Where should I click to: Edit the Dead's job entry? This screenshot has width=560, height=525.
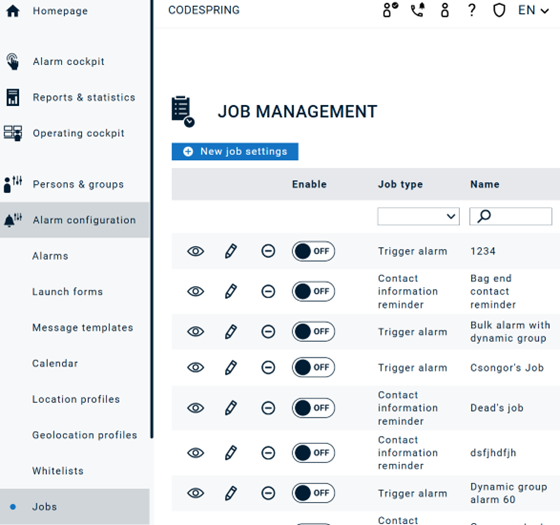pyautogui.click(x=231, y=408)
